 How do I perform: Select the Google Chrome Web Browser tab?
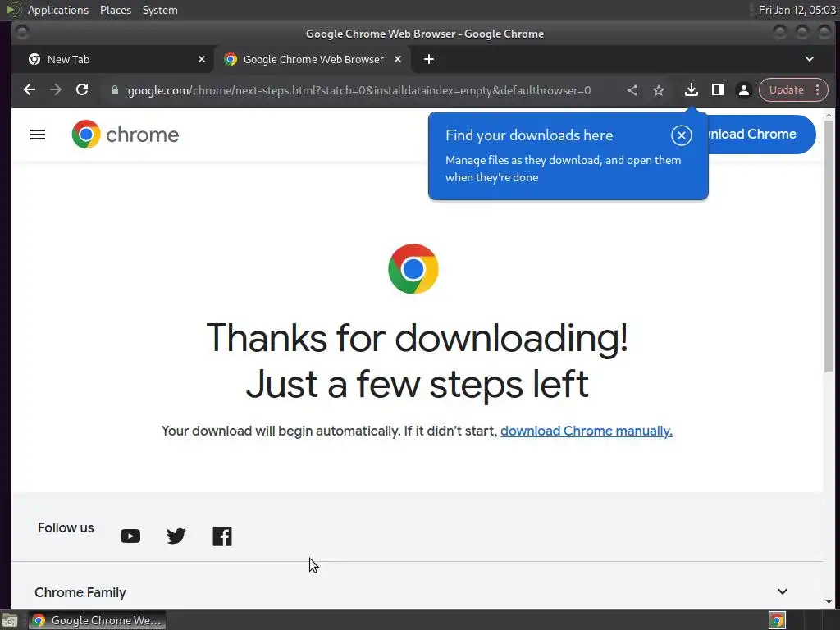(313, 59)
